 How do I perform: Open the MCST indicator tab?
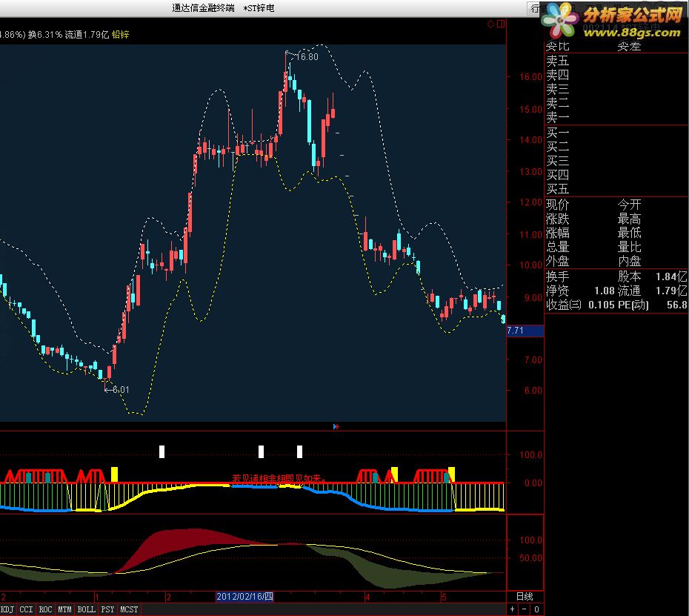coord(129,609)
